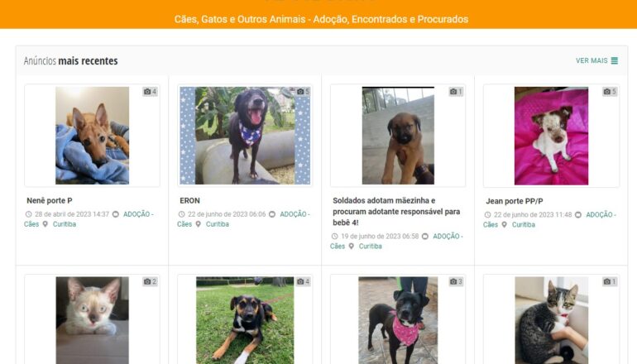Click camera icon on ERON listing photo
Viewport: 637px width, 364px height.
coord(300,91)
